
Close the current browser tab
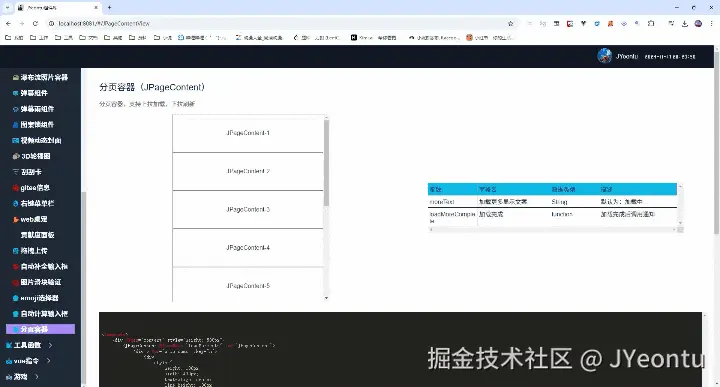[96, 8]
